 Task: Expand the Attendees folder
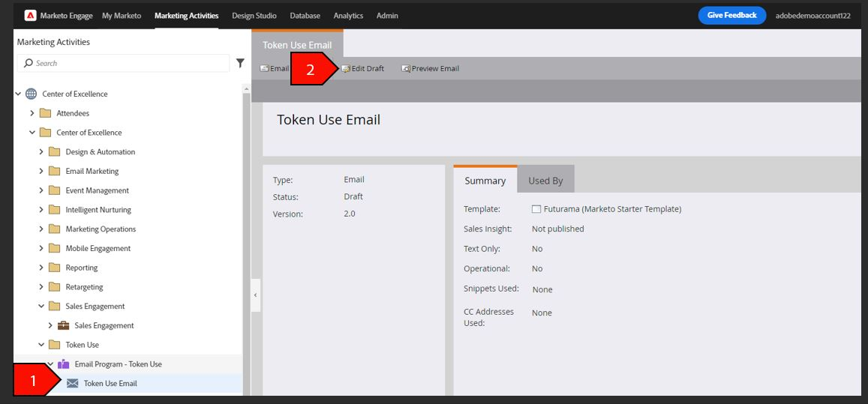pos(32,113)
